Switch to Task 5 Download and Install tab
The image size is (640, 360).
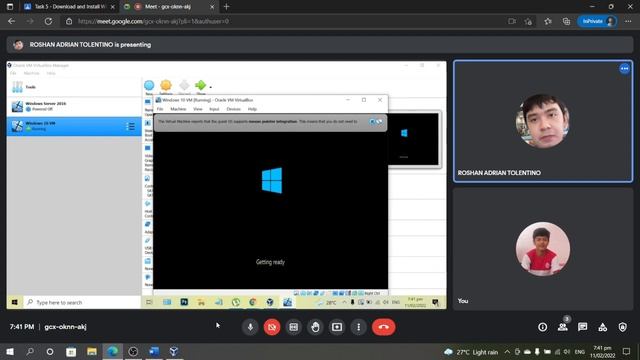(69, 7)
